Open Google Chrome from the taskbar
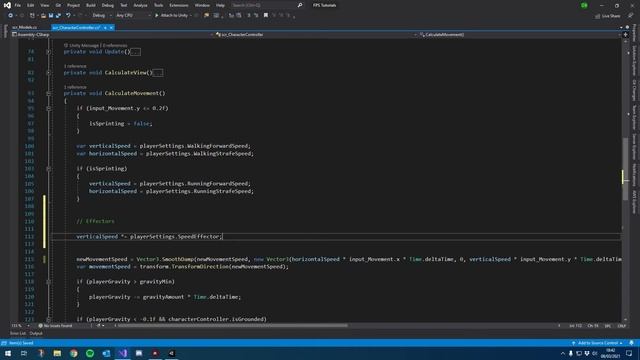Screen dimensions: 640x360 point(73,353)
